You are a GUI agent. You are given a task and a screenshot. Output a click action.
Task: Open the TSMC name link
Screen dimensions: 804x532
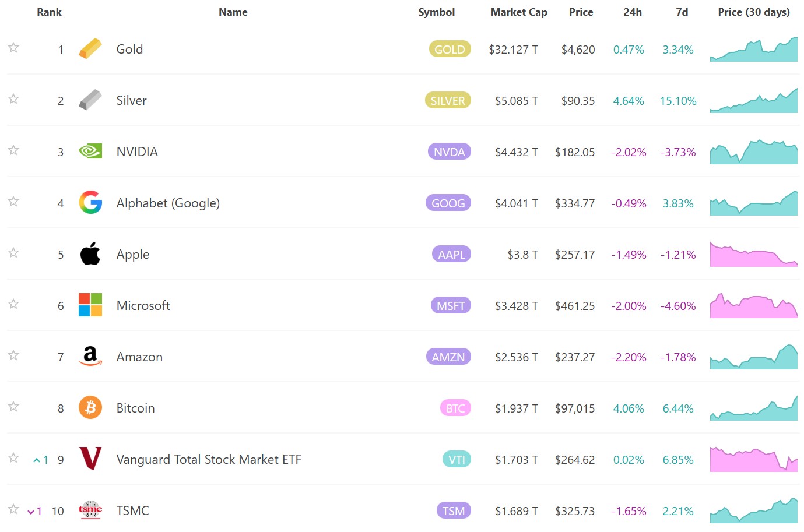click(132, 511)
